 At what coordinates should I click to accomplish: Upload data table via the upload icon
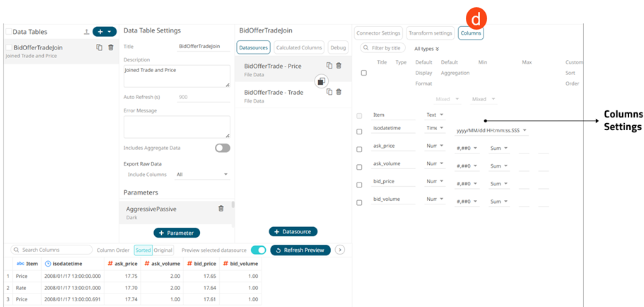[x=86, y=32]
